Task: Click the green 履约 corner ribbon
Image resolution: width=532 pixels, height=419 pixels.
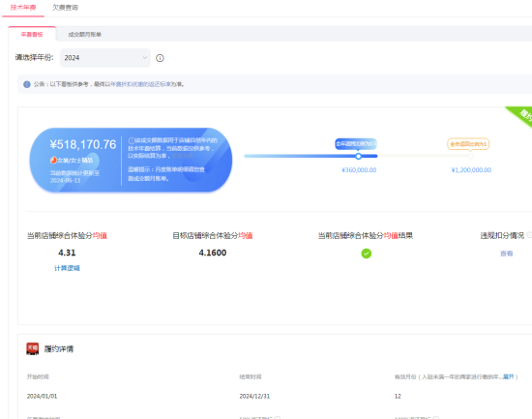Action: click(x=520, y=116)
